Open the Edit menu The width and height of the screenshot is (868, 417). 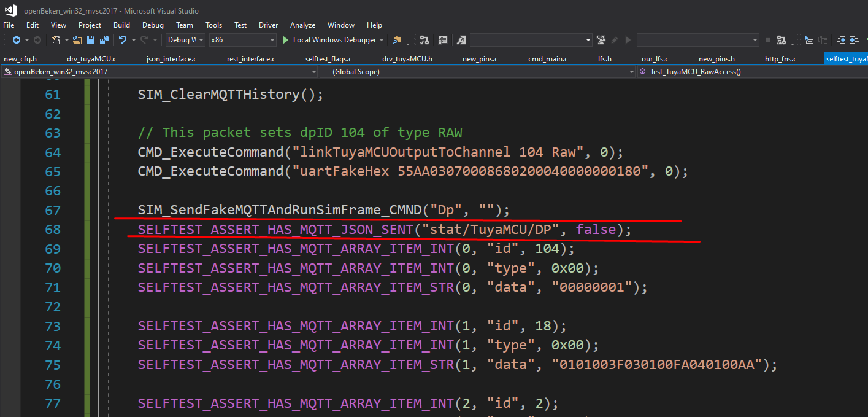coord(32,25)
